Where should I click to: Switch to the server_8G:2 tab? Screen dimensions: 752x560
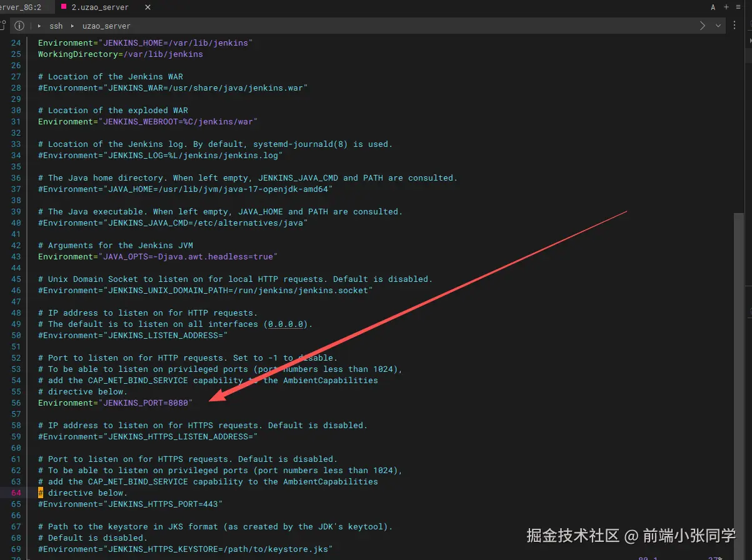point(21,7)
